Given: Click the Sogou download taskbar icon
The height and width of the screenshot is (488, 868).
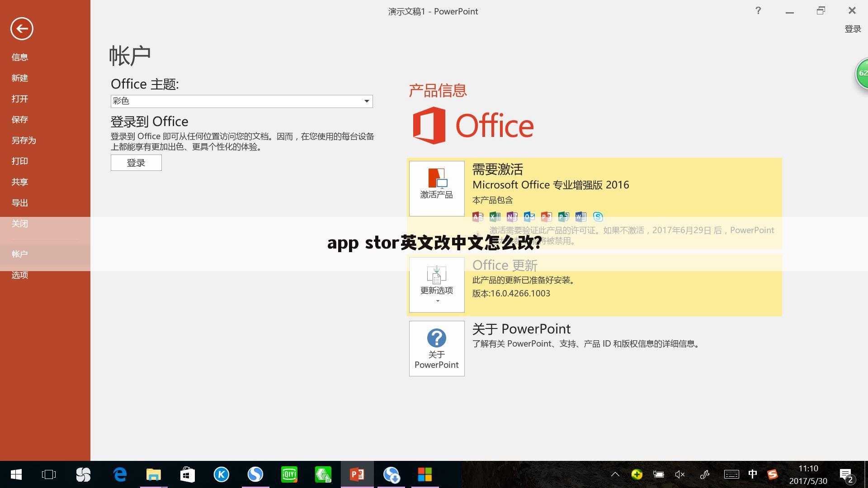Looking at the screenshot, I should point(391,474).
